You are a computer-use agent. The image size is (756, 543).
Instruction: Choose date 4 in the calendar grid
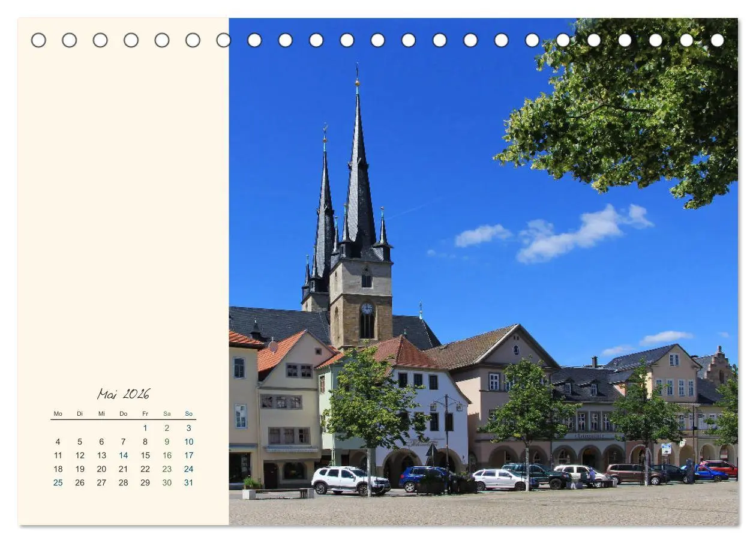click(58, 442)
